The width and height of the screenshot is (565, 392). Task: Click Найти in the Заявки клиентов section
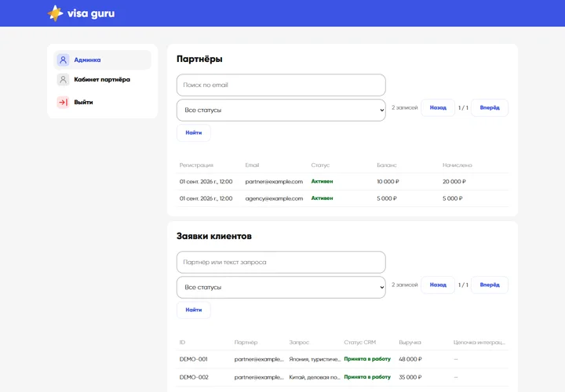(x=194, y=310)
